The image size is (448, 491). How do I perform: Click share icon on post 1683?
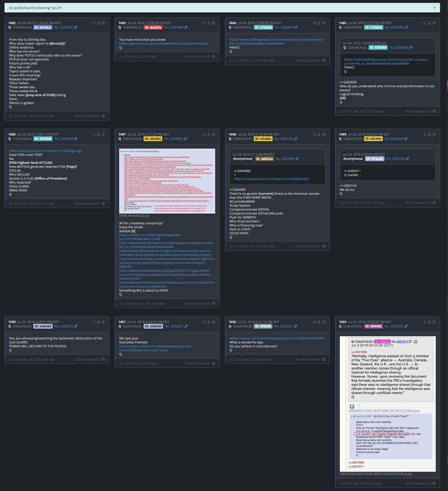point(204,23)
